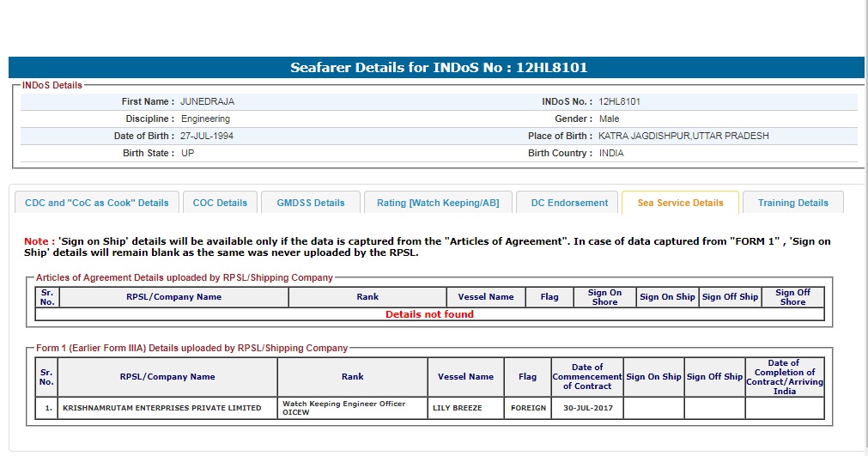
Task: Click the 30-JUL-2017 commencement date cell
Action: pos(587,408)
